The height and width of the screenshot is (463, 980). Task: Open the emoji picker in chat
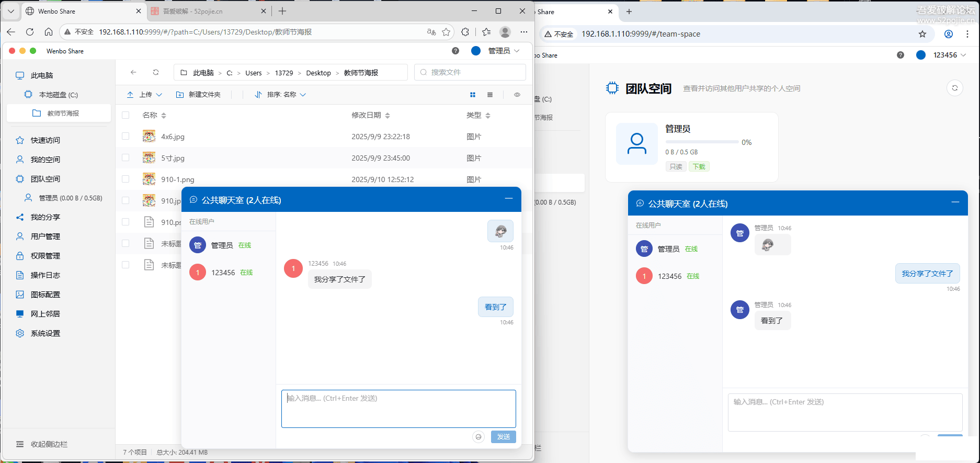point(478,437)
